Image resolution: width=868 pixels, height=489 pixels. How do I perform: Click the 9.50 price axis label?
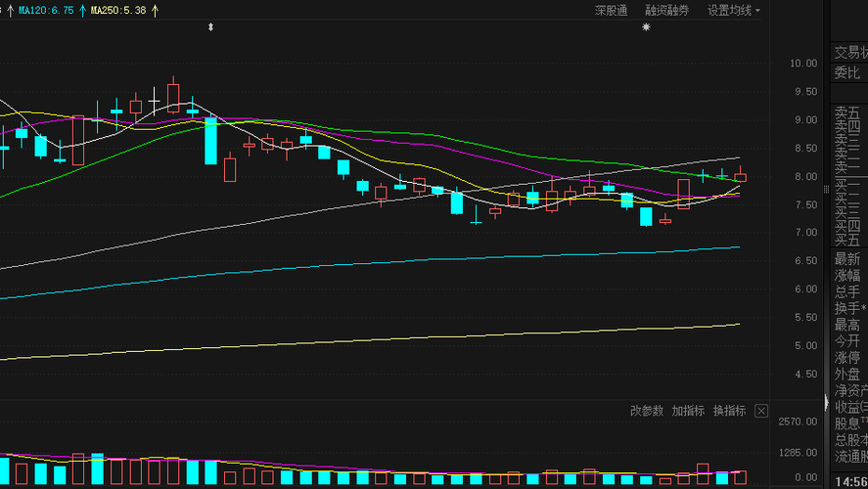tap(806, 91)
